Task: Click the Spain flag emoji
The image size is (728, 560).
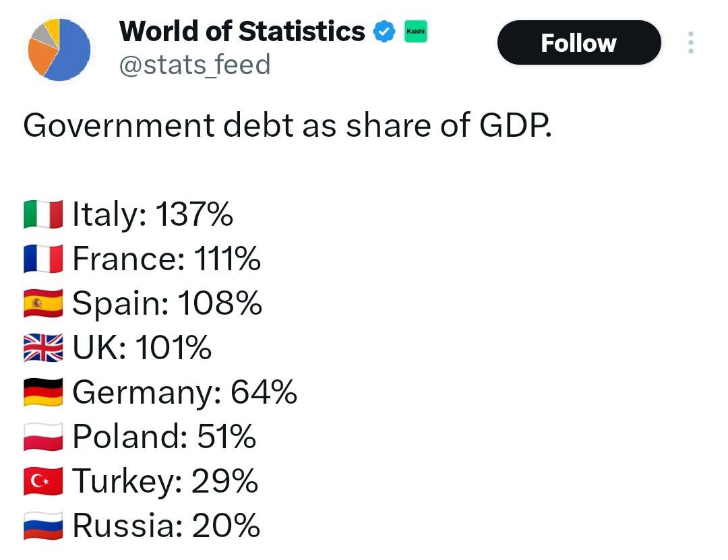Action: (43, 303)
